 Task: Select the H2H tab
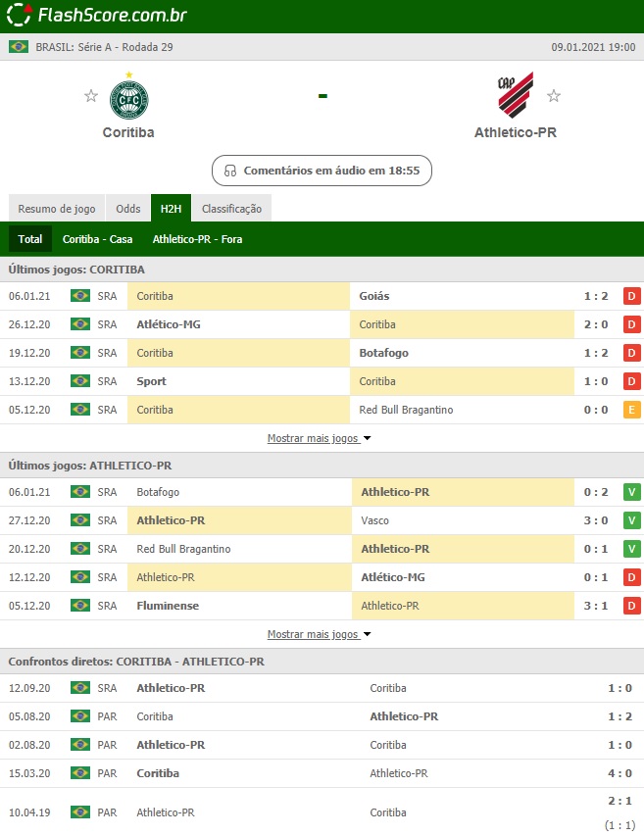172,209
